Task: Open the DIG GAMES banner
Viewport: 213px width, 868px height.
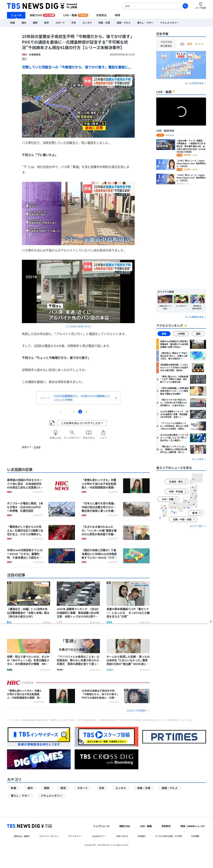Action: tap(39, 760)
